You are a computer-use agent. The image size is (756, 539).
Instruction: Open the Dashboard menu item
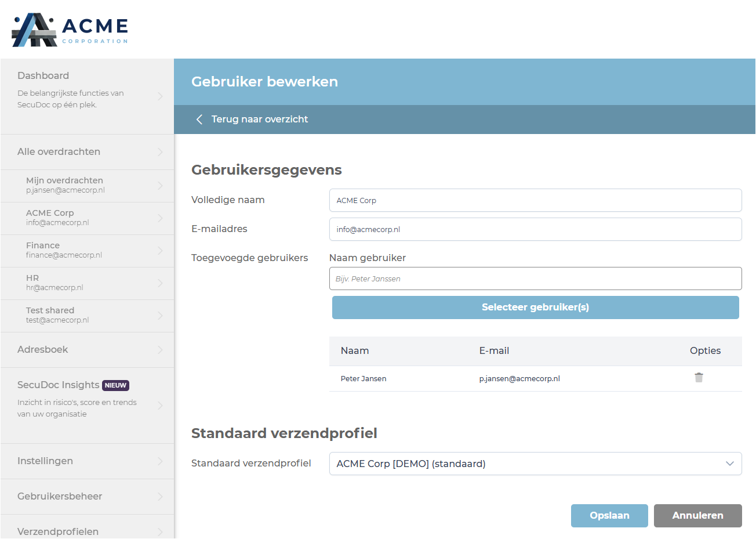[87, 96]
